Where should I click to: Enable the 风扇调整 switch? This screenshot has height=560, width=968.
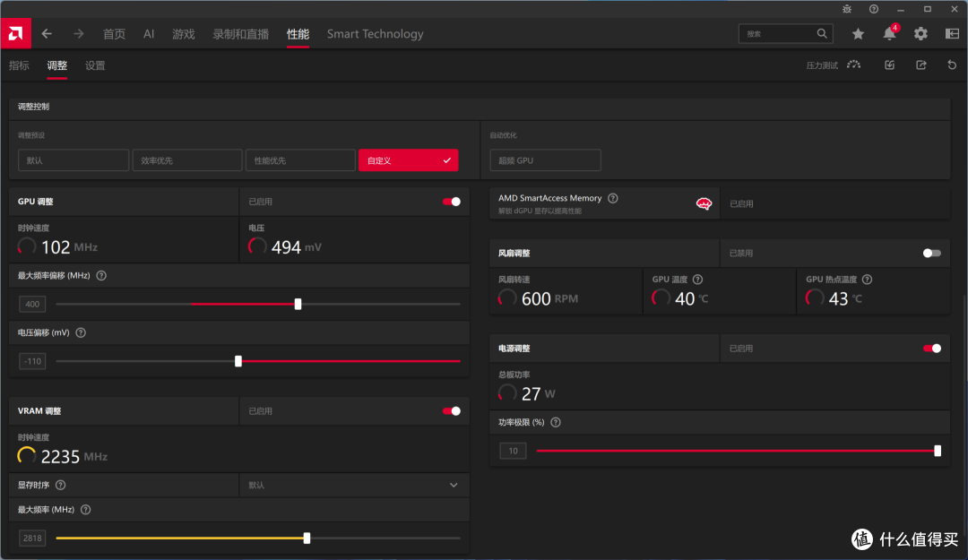[x=931, y=254]
